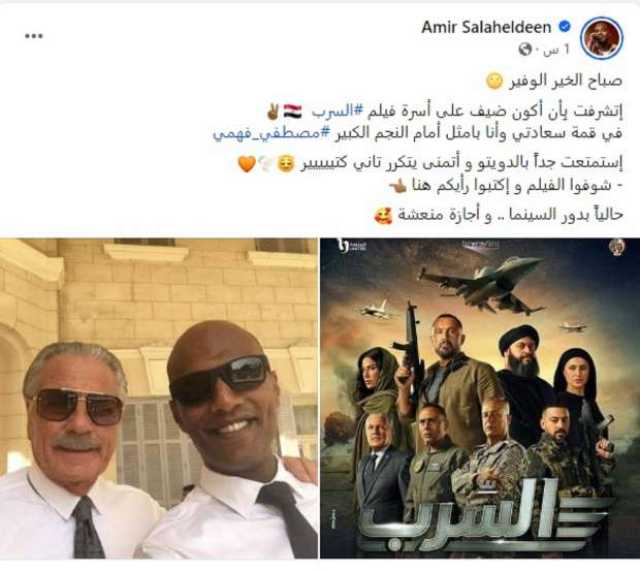Click the logo at poster top-left corner
Viewport: 640px width, 572px height.
pyautogui.click(x=343, y=245)
